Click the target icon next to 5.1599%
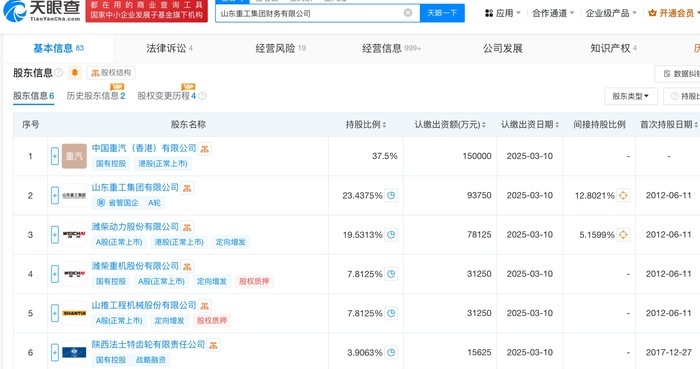Image resolution: width=700 pixels, height=369 pixels. coord(623,235)
